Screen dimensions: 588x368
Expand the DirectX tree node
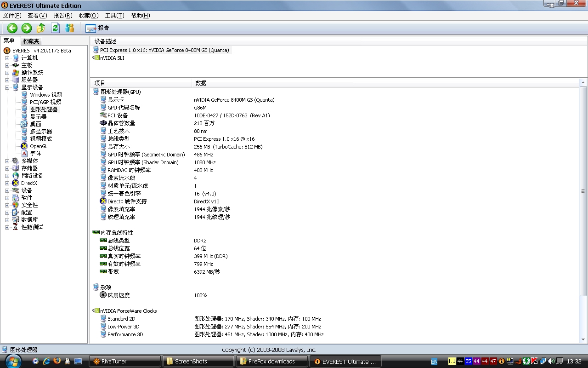pyautogui.click(x=7, y=183)
